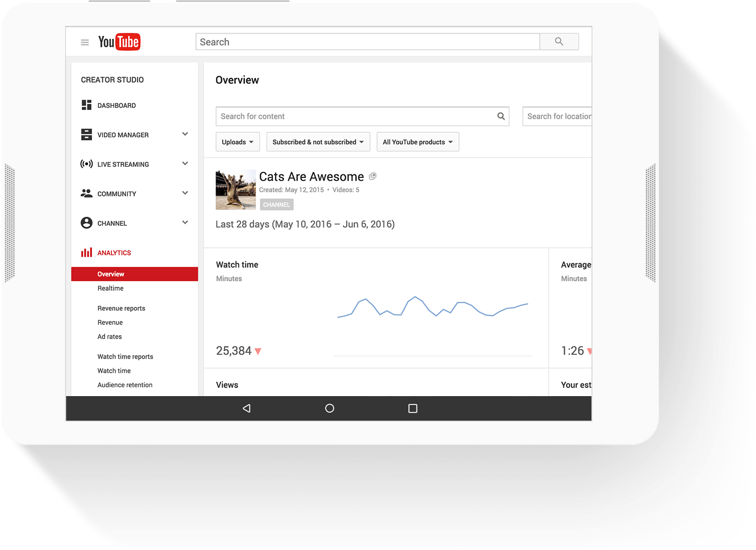
Task: Open the Watch time sidebar report
Action: click(x=114, y=371)
